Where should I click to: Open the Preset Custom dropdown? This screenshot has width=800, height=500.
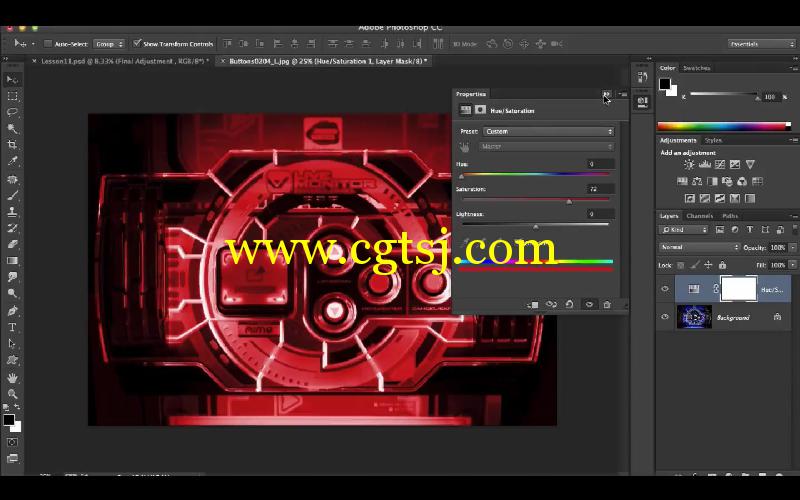[x=548, y=132]
